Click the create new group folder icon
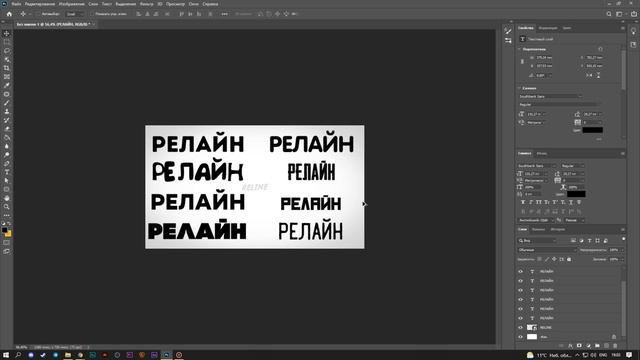 (x=597, y=346)
